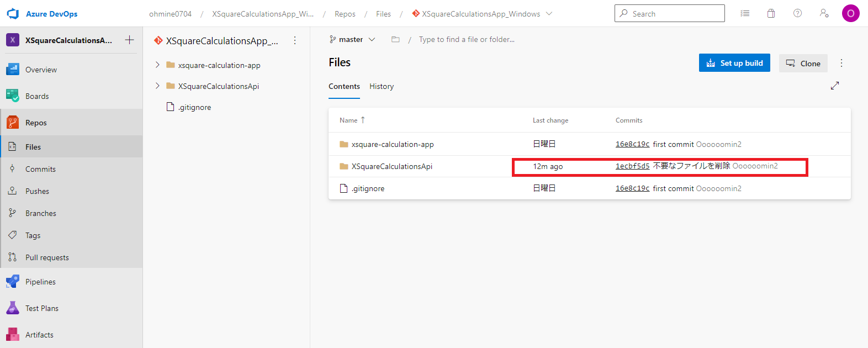Click Files breadcrumb
Viewport: 868px width, 348px height.
383,14
